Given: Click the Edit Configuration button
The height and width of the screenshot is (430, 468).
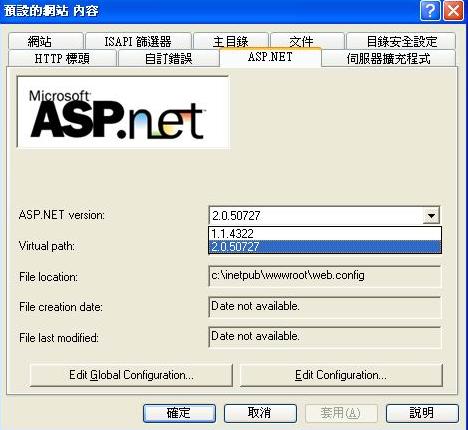Looking at the screenshot, I should tap(341, 375).
